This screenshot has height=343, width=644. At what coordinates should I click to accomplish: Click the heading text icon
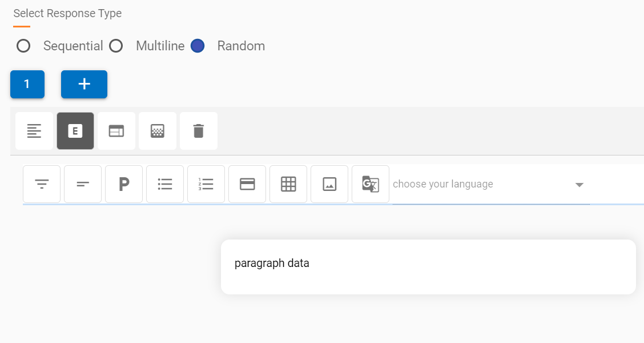click(42, 184)
